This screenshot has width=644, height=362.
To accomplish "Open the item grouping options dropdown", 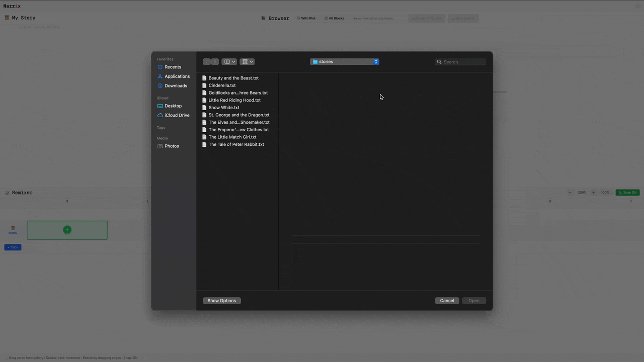I will 247,62.
